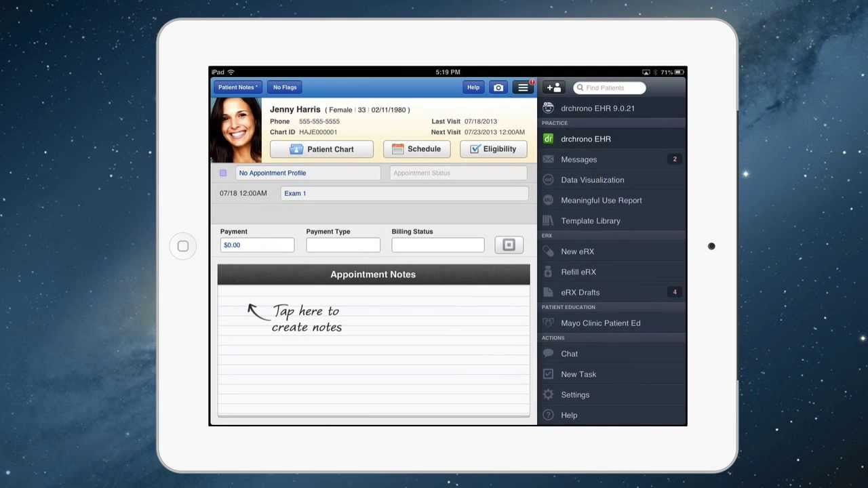
Task: Click the Payment $0.00 field
Action: [x=257, y=245]
